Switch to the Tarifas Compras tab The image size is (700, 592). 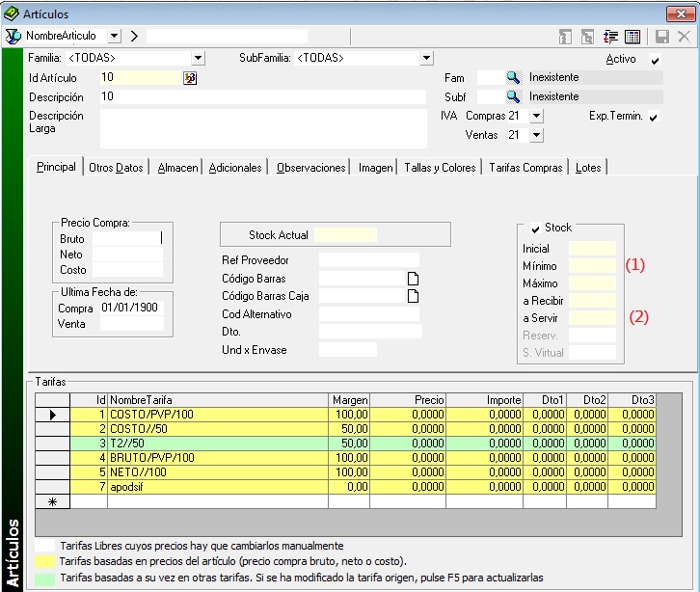coord(525,168)
